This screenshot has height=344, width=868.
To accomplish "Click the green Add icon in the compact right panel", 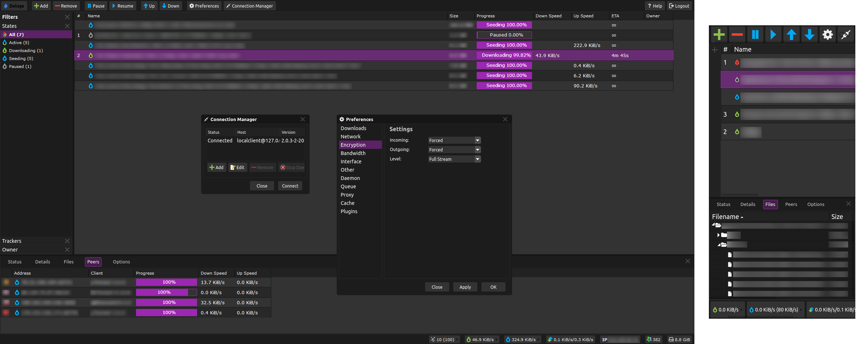I will [719, 35].
